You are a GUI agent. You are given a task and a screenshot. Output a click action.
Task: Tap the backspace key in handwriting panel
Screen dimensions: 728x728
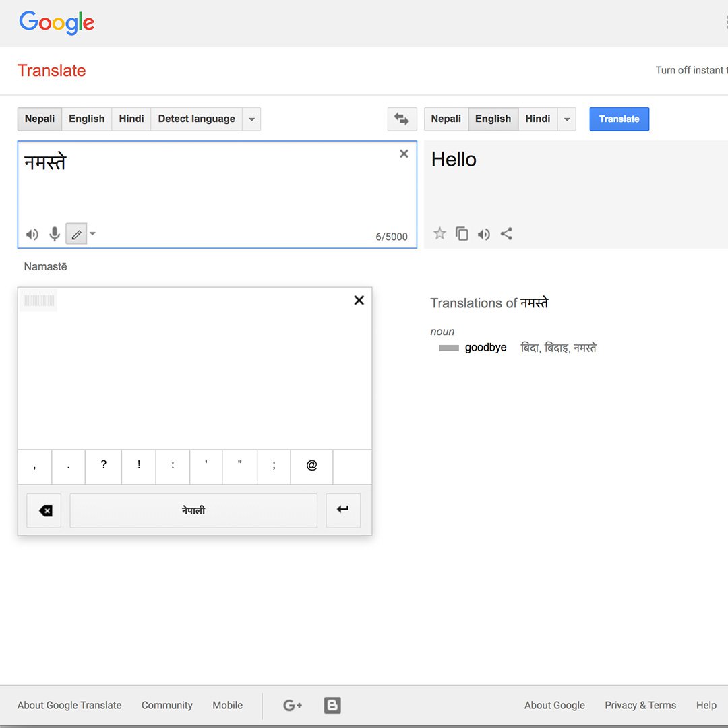(44, 511)
